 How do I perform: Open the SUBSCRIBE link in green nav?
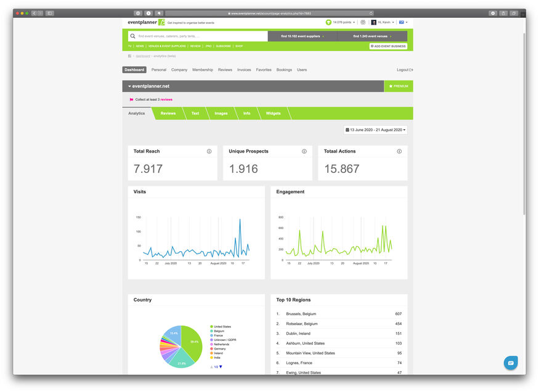tap(224, 46)
